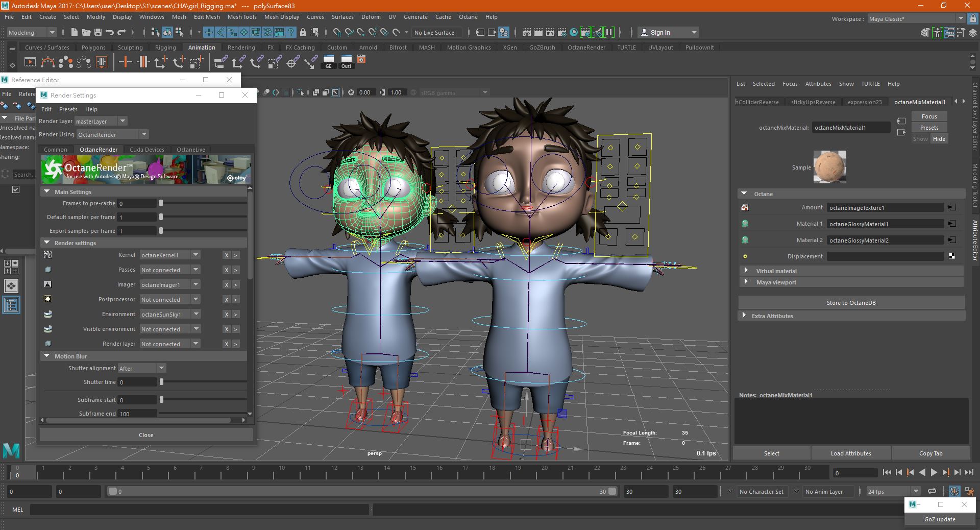Screen dimensions: 980x530
Task: Click the undo arrow icon
Action: coord(110,32)
